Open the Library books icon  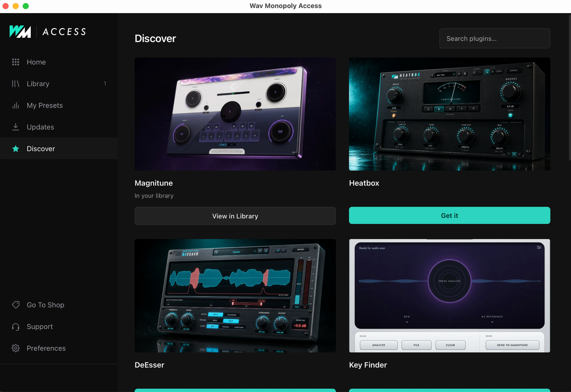pos(16,84)
